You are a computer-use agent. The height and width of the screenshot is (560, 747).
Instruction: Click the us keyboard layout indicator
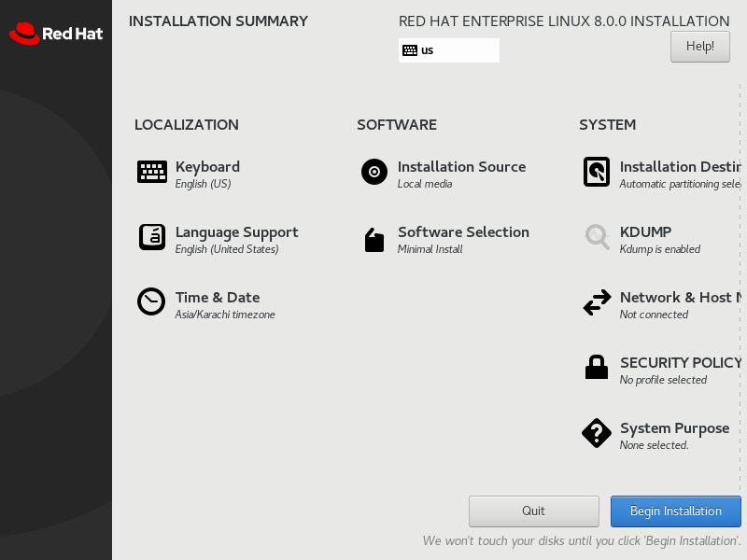pyautogui.click(x=449, y=50)
